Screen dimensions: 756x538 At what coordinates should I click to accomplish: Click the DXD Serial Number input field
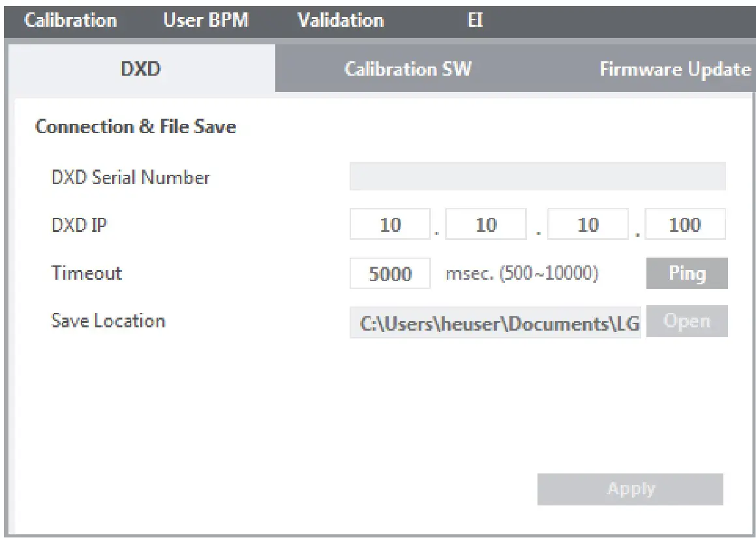[x=538, y=176]
